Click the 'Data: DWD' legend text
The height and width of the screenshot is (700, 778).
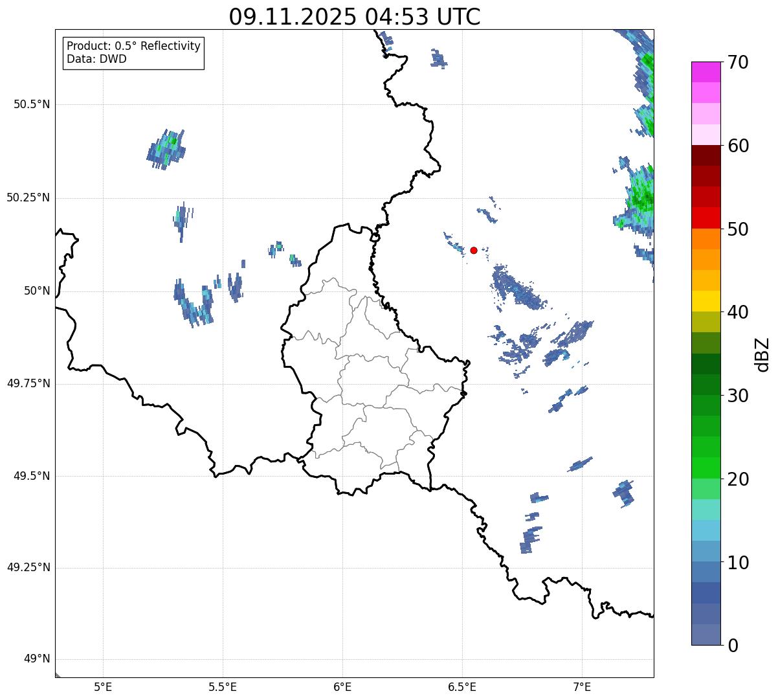click(96, 59)
